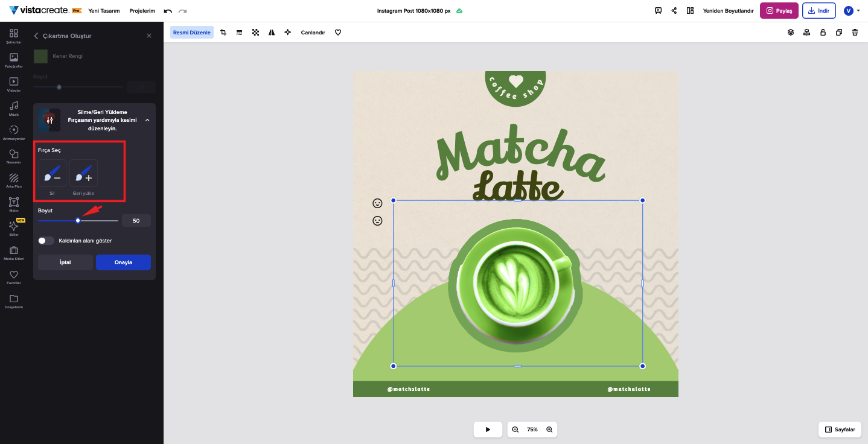The height and width of the screenshot is (444, 868).
Task: Click Canlandır in the toolbar
Action: click(x=313, y=33)
